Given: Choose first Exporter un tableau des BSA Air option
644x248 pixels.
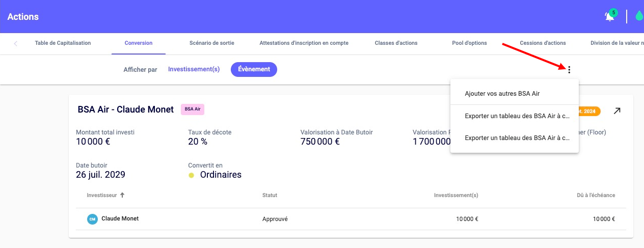Looking at the screenshot, I should pyautogui.click(x=517, y=116).
